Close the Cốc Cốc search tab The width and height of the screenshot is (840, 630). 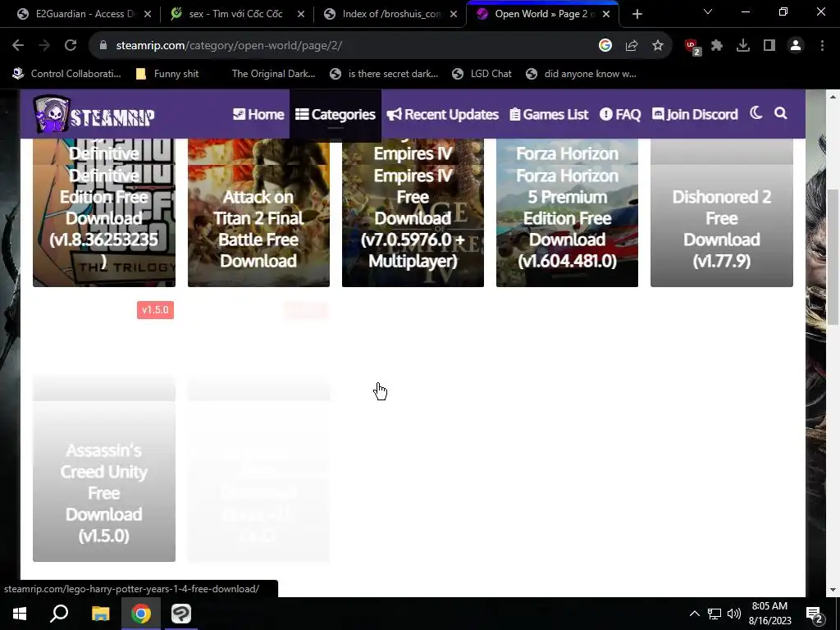[301, 14]
